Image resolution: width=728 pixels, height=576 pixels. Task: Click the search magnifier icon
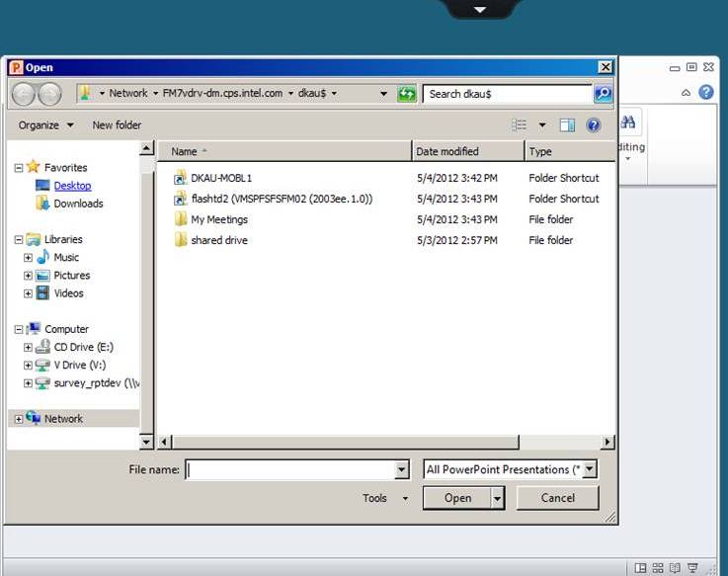point(602,94)
